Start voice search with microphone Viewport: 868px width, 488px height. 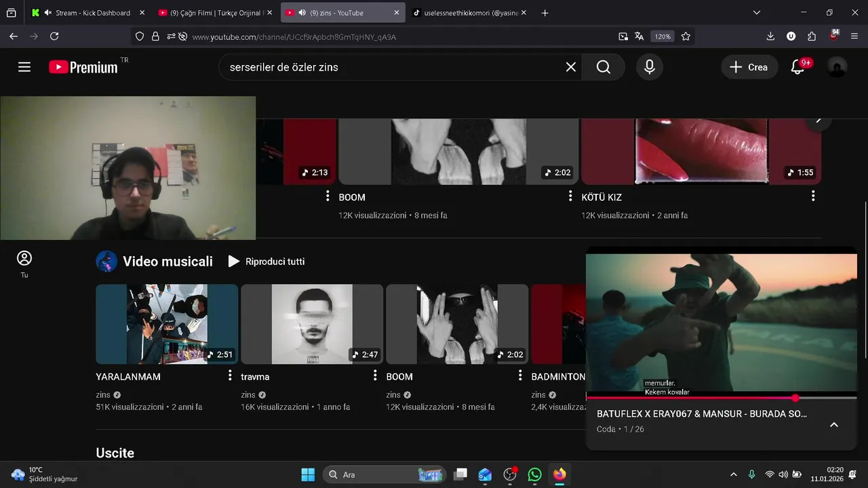(650, 67)
